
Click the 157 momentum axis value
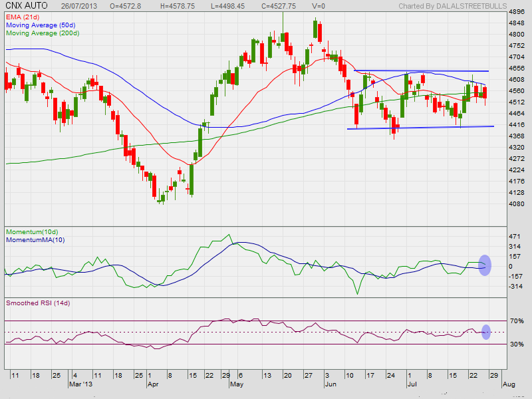click(515, 257)
